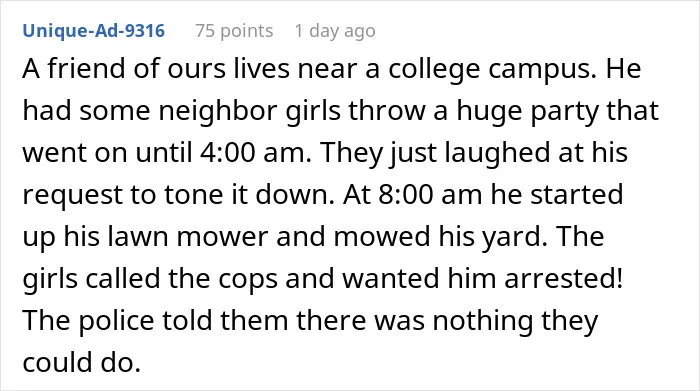Click the word 'started' in the comment
The image size is (700, 391).
pos(576,195)
